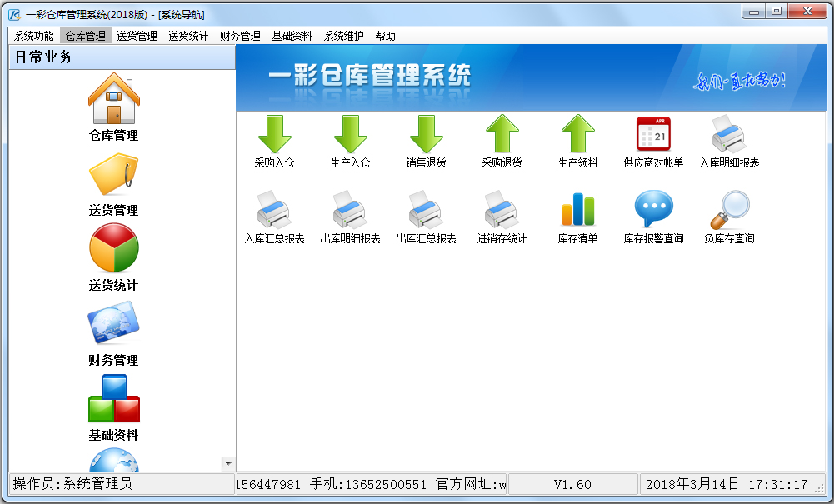
Task: Open 出库明细报表 report
Action: click(351, 218)
